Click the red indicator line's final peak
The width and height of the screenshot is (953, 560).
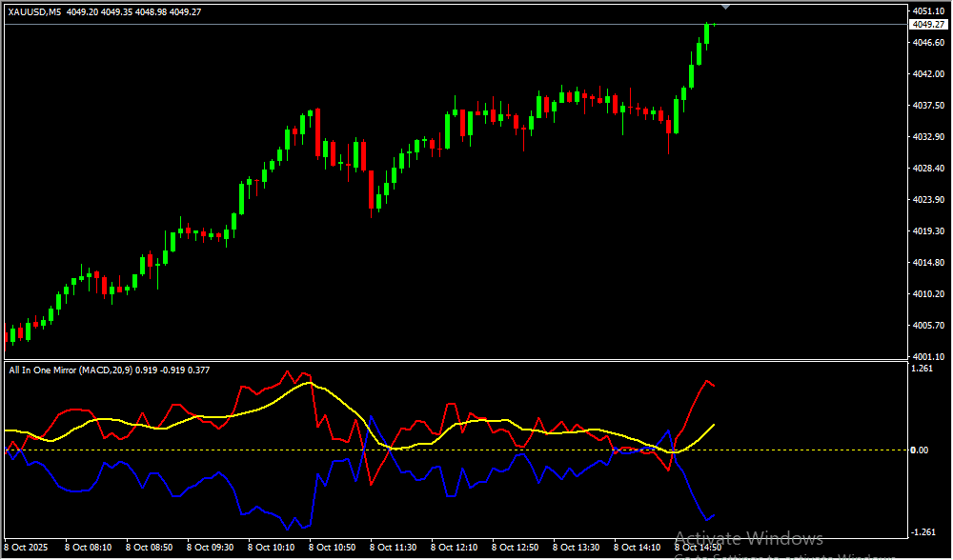pyautogui.click(x=706, y=381)
